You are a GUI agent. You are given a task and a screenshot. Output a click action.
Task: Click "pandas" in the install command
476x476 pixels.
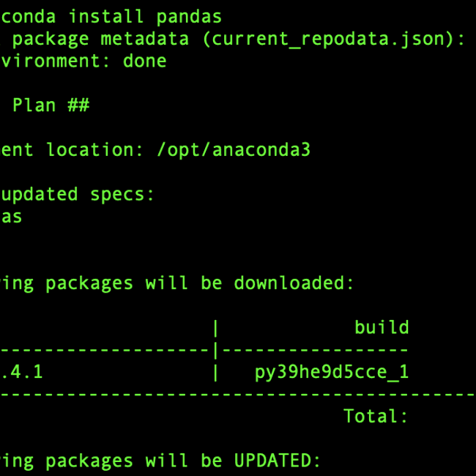(x=188, y=15)
